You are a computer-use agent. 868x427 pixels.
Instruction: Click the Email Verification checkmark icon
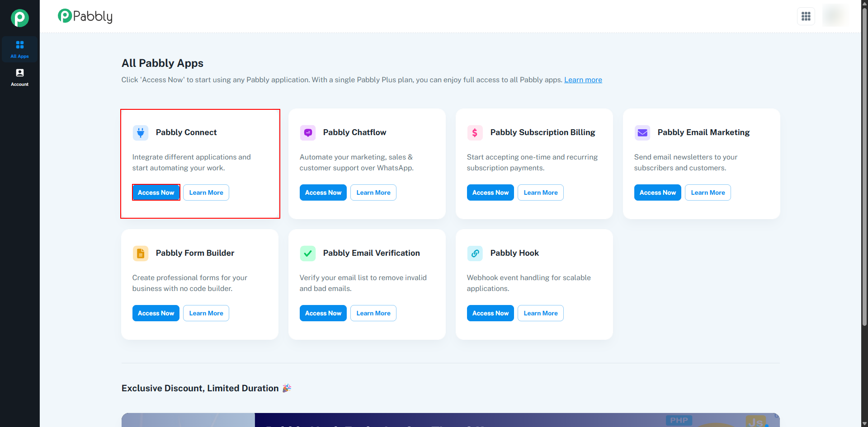(x=308, y=253)
